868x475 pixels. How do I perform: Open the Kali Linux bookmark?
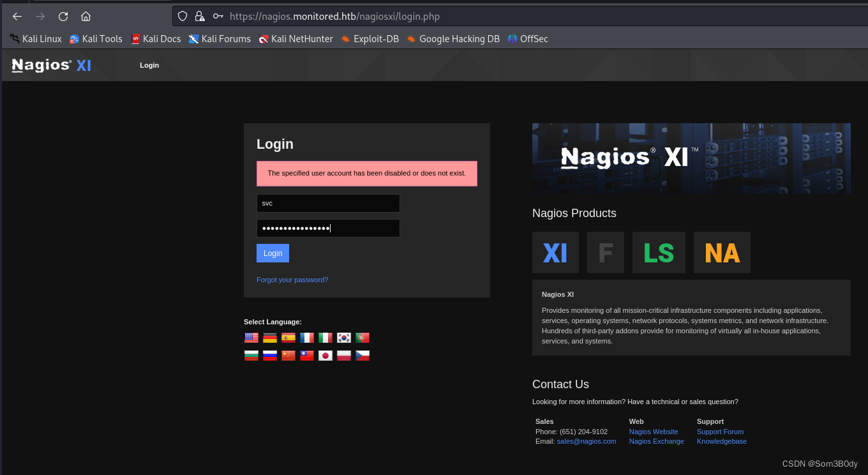pos(36,39)
